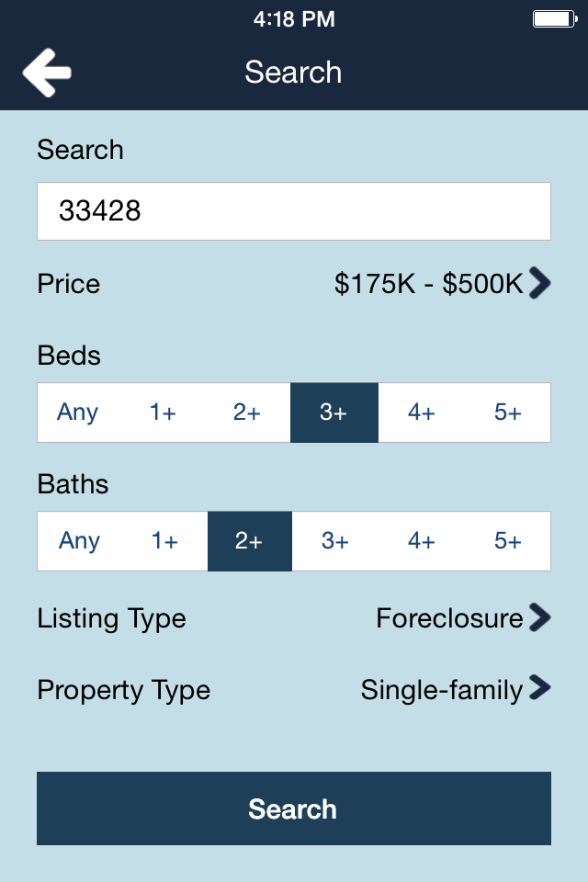Tap the $175K - $500K price value
Viewport: 588px width, 882px height.
click(x=429, y=284)
